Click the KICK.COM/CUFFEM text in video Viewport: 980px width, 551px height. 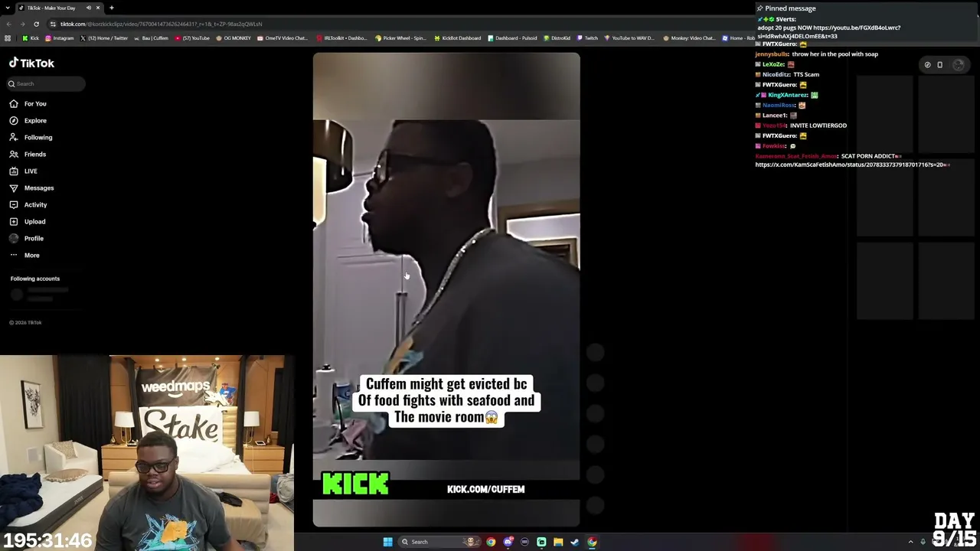[485, 490]
